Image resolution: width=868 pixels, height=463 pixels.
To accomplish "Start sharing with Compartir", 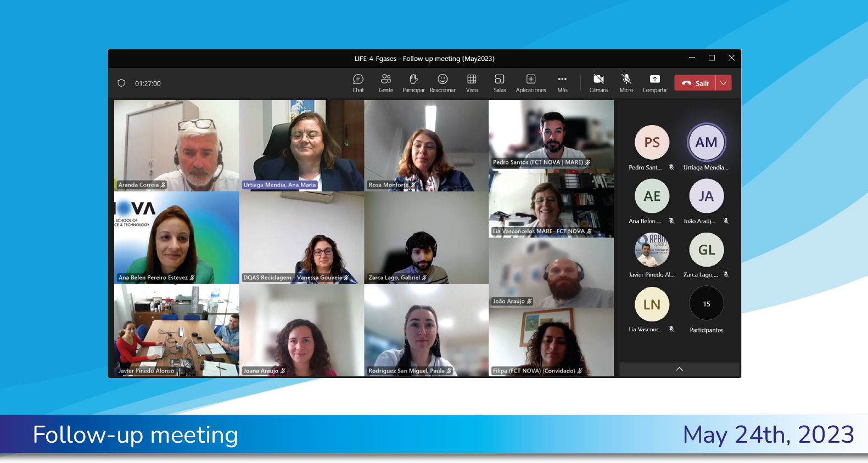I will point(654,83).
